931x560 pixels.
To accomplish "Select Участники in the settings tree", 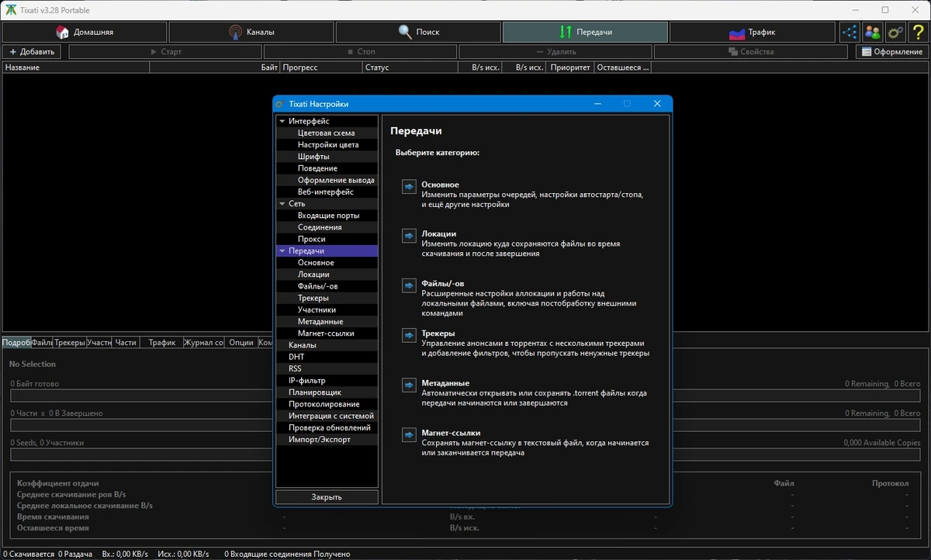I will pyautogui.click(x=327, y=309).
